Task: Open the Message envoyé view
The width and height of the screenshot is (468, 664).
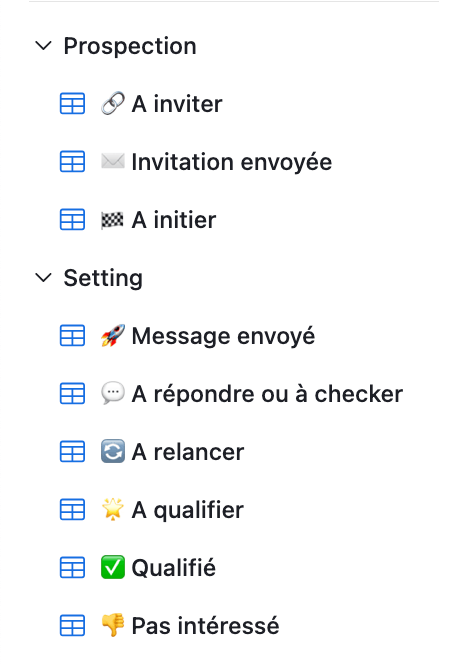Action: click(x=223, y=336)
